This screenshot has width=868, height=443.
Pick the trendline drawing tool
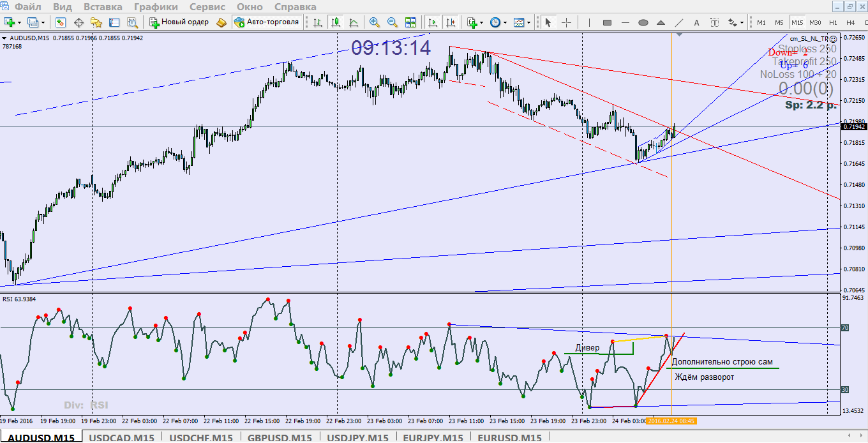click(678, 22)
